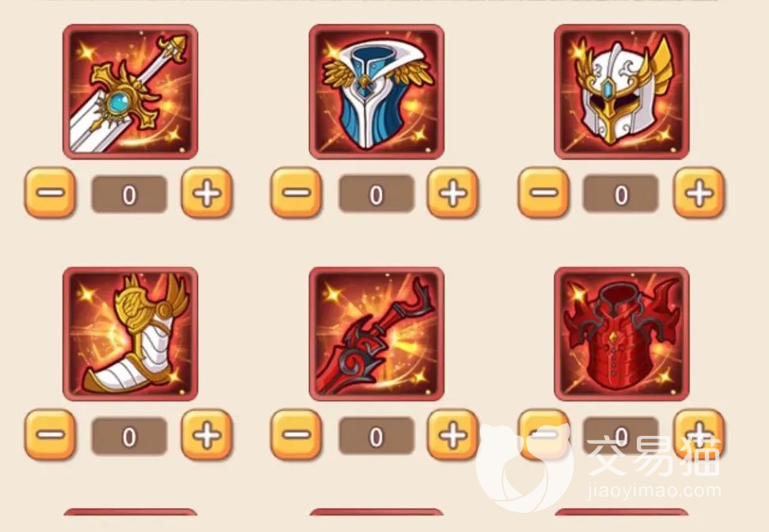Image resolution: width=769 pixels, height=532 pixels.
Task: Add one white winged boot
Action: pos(207,435)
